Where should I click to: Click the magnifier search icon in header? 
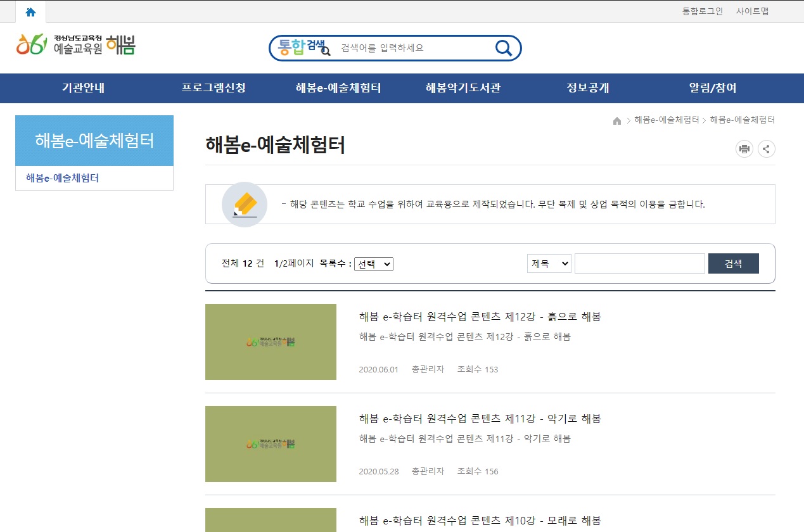click(x=503, y=48)
